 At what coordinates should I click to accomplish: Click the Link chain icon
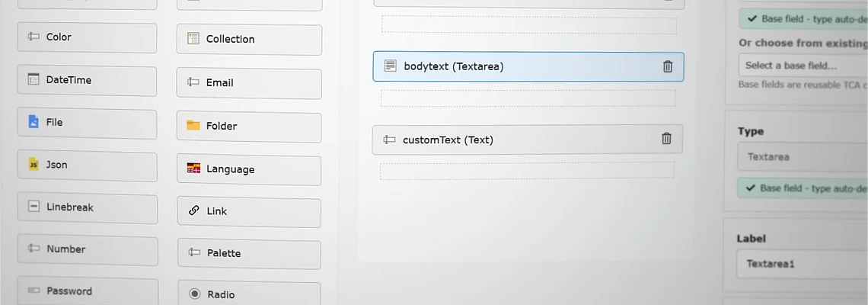pos(193,210)
